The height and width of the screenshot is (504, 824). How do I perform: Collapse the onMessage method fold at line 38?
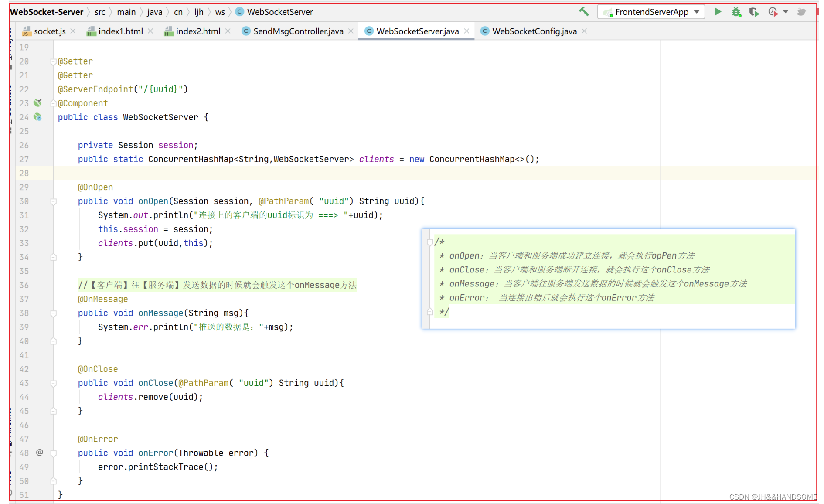(53, 313)
